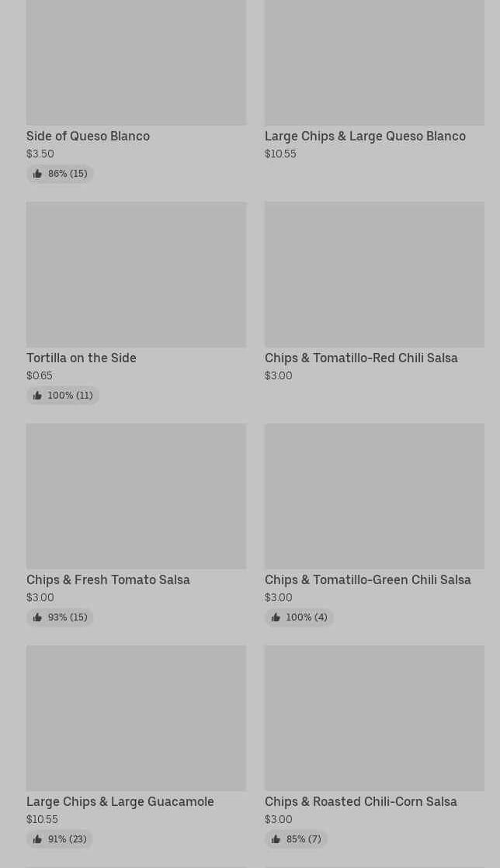Open Chips & Tomatillo-Green Chili Salsa title
Image resolution: width=500 pixels, height=868 pixels.
pos(367,580)
